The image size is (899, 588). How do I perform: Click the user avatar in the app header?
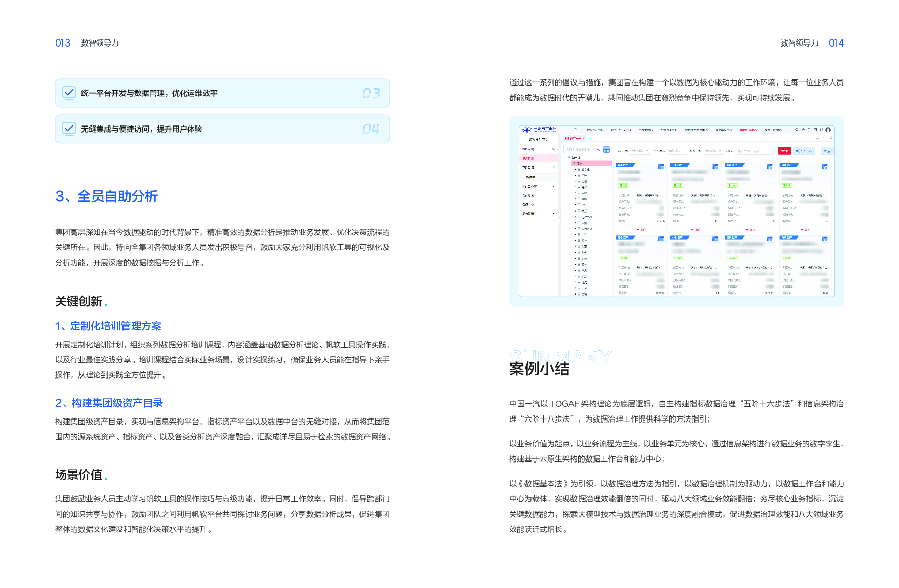pos(828,130)
